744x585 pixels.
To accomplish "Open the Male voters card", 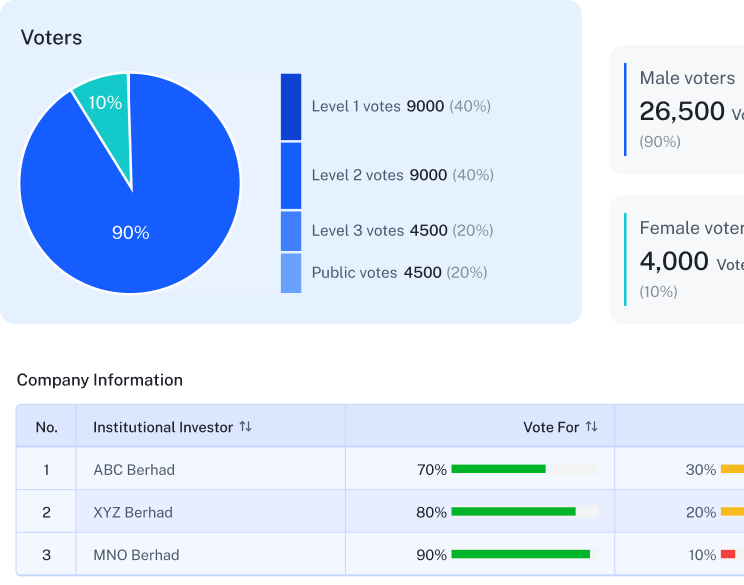I will pos(680,109).
